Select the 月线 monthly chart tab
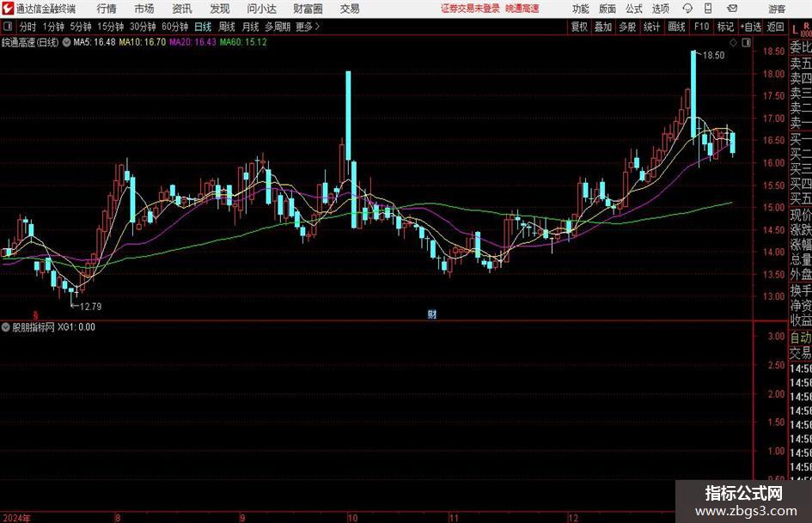This screenshot has width=812, height=523. coord(251,27)
